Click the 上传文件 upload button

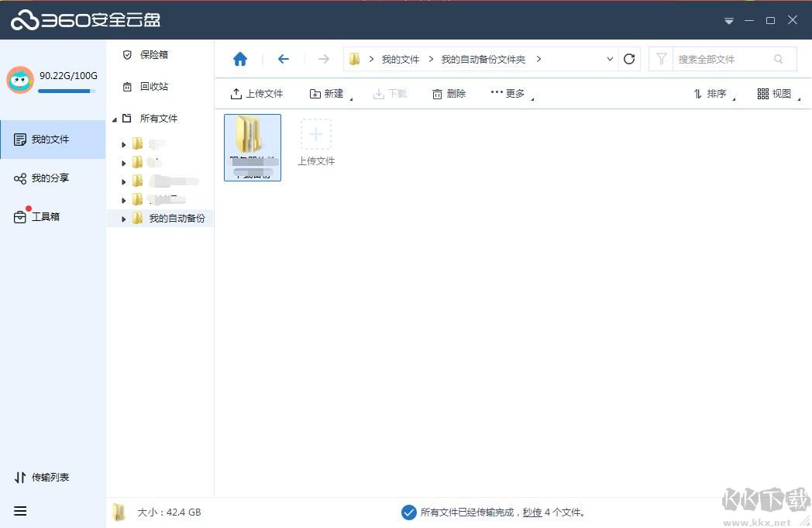pos(256,93)
